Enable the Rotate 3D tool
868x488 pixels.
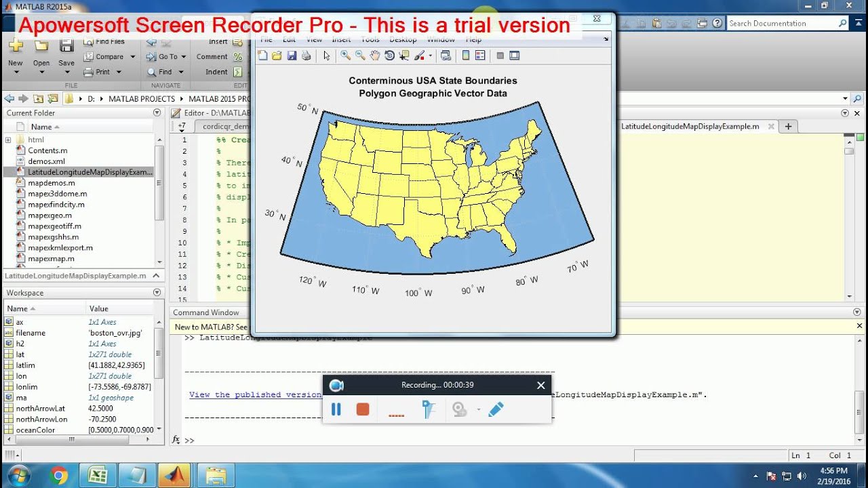click(390, 56)
